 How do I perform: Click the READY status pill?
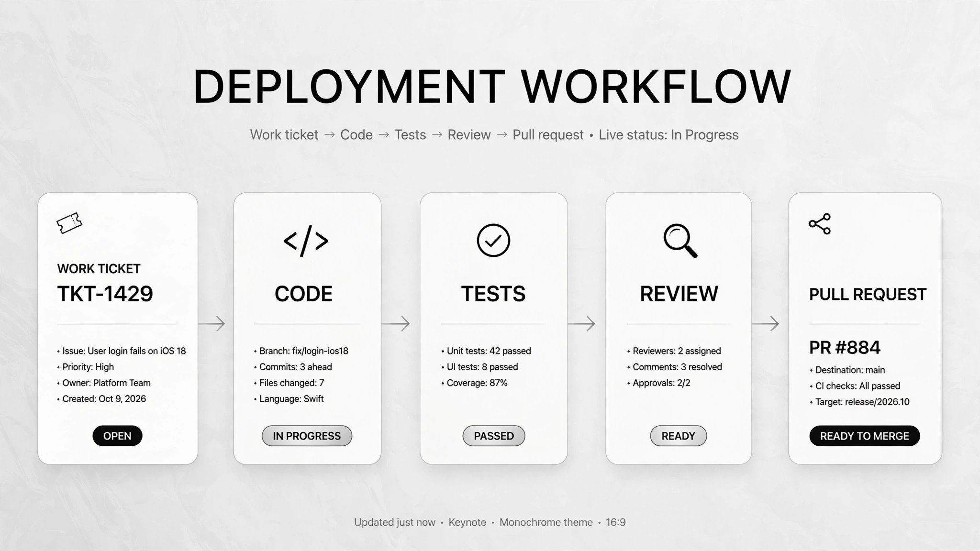click(678, 436)
